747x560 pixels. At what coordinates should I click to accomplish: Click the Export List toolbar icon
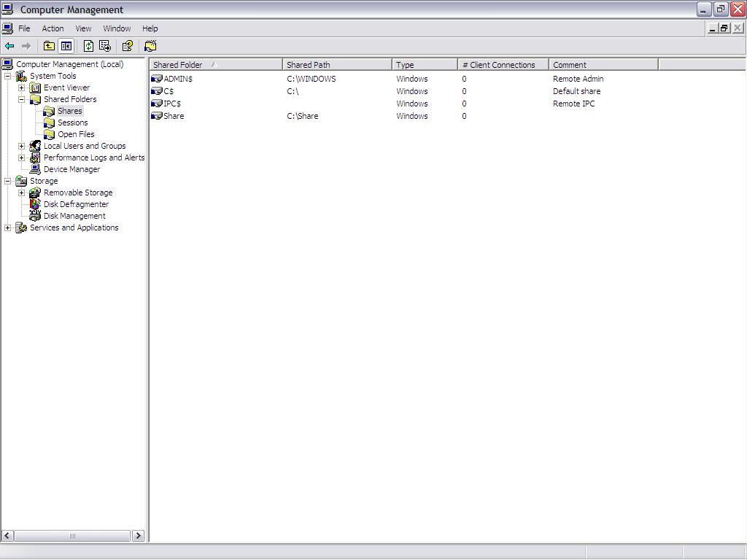105,46
